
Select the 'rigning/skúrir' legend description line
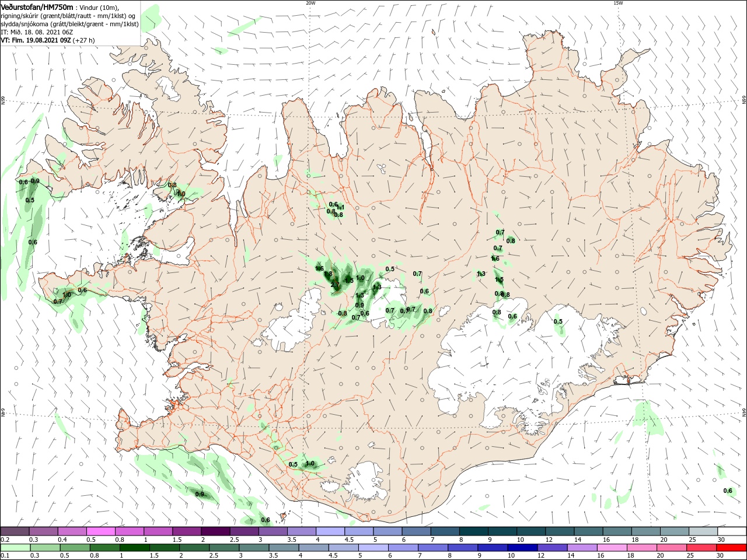click(69, 16)
